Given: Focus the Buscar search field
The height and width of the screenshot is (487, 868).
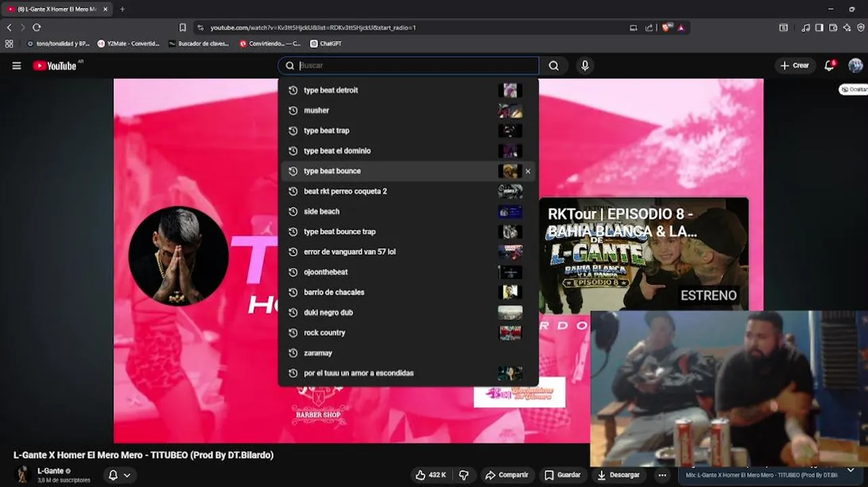Looking at the screenshot, I should coord(408,66).
